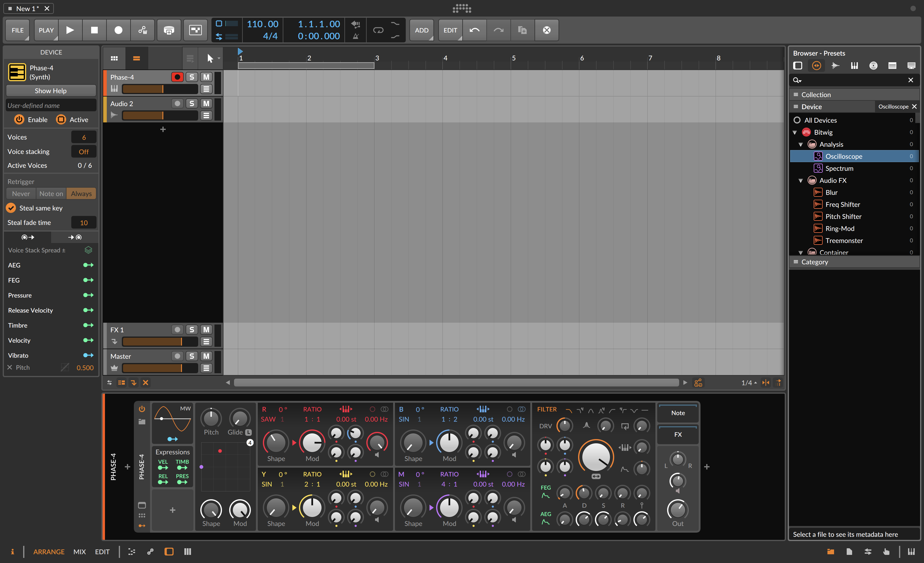
Task: Switch to the MIX view
Action: pyautogui.click(x=79, y=551)
